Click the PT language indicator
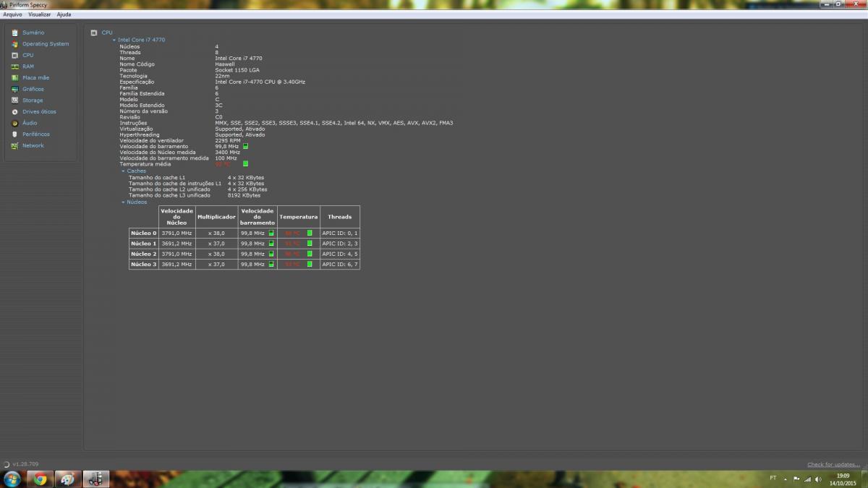 pos(773,478)
